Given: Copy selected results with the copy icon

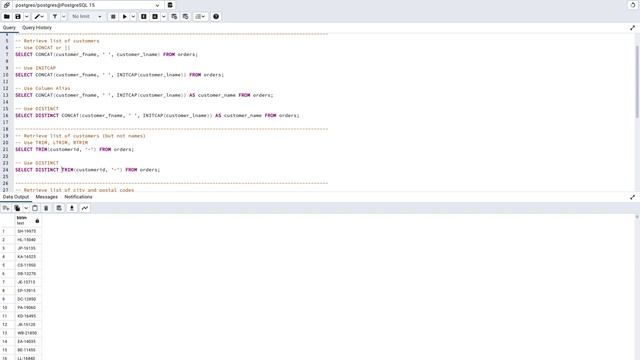Looking at the screenshot, I should 17,208.
